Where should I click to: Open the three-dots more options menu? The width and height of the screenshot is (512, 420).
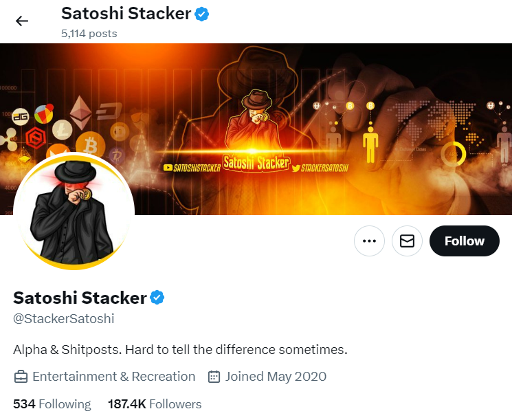(x=369, y=241)
